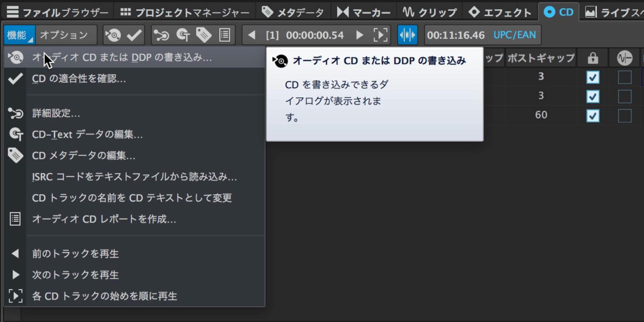Enable waveform column checkbox in postgap 60 row
This screenshot has width=644, height=322.
point(624,116)
